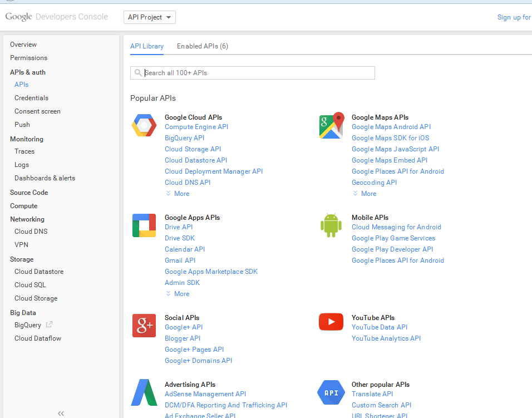Switch to the API Library tab
The height and width of the screenshot is (418, 532).
[147, 46]
